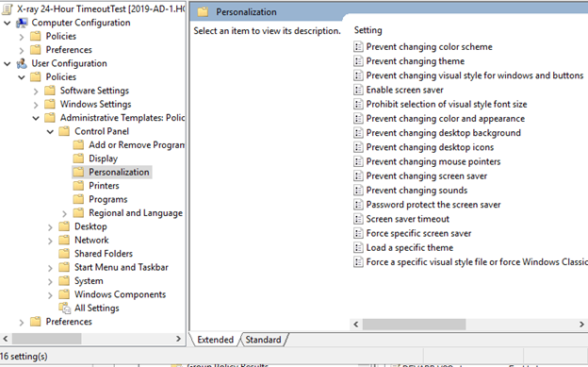Select Prevent changing visual style for windows setting

[x=475, y=75]
